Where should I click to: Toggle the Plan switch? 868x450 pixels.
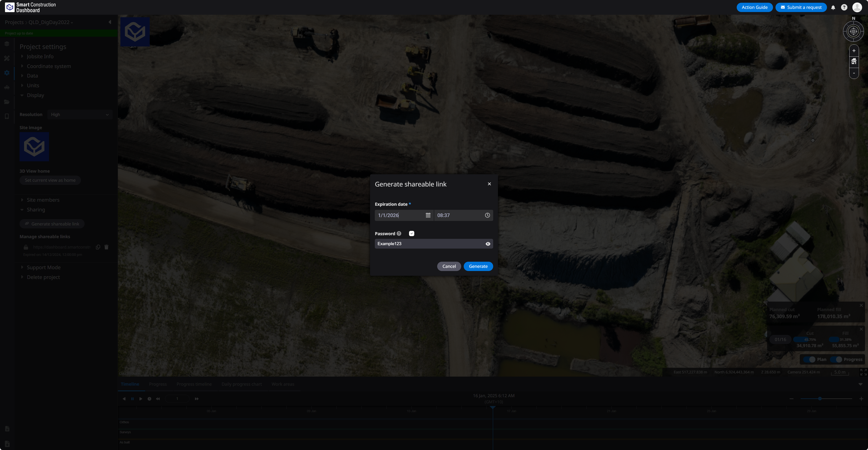click(809, 359)
